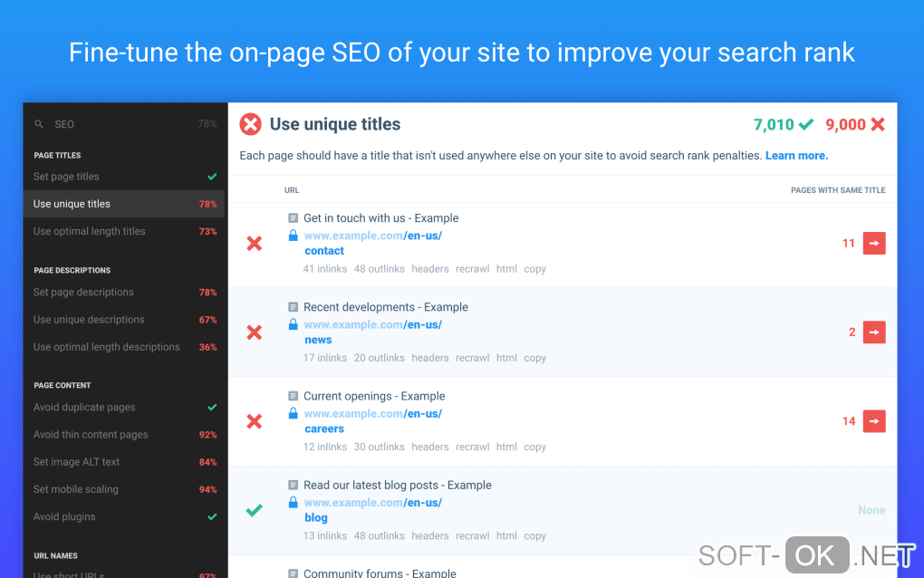Screen dimensions: 924x578
Task: Click headers link on contact row
Action: pos(430,269)
